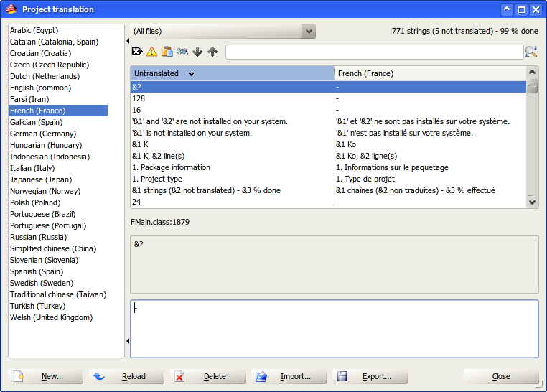Click the Import... button
Viewport: 547px width, 392px height.
[289, 377]
